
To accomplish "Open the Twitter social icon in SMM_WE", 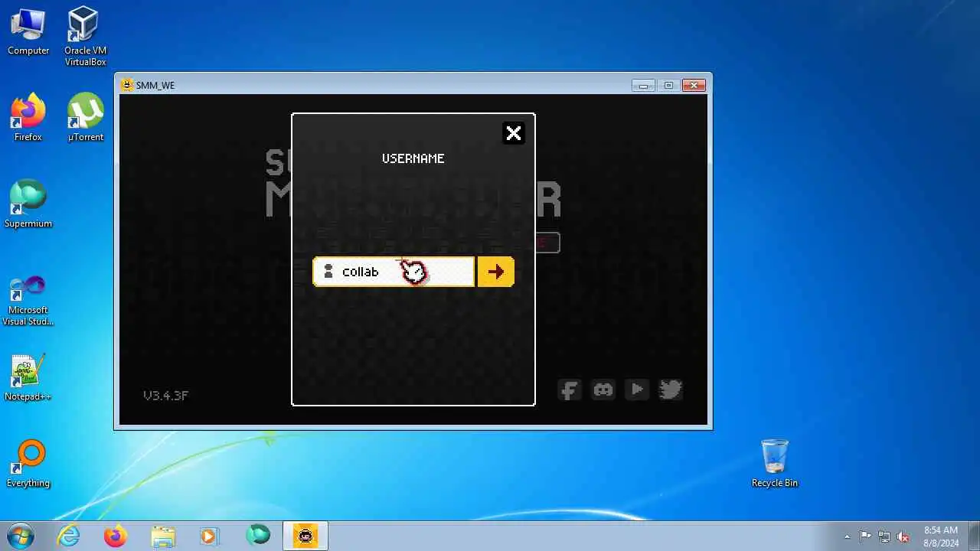I will [x=671, y=390].
